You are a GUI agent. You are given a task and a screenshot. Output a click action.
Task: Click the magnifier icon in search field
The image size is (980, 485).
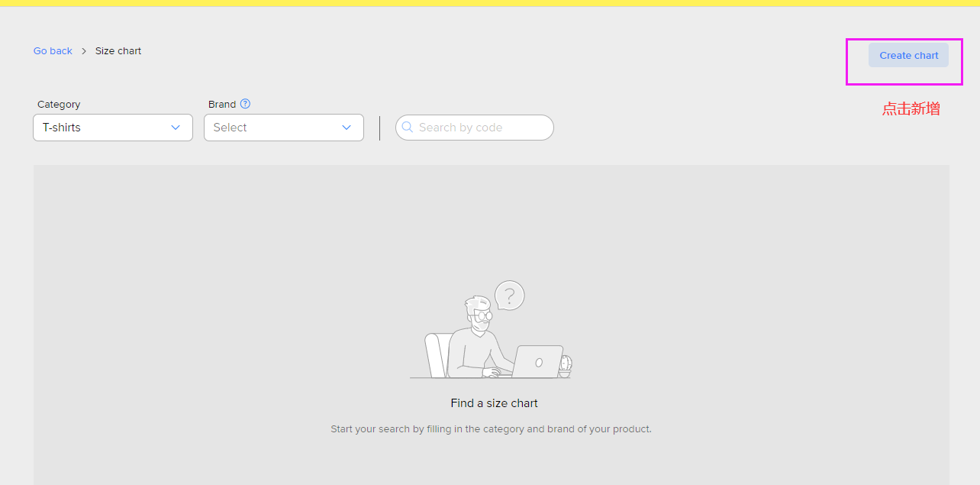(x=408, y=128)
